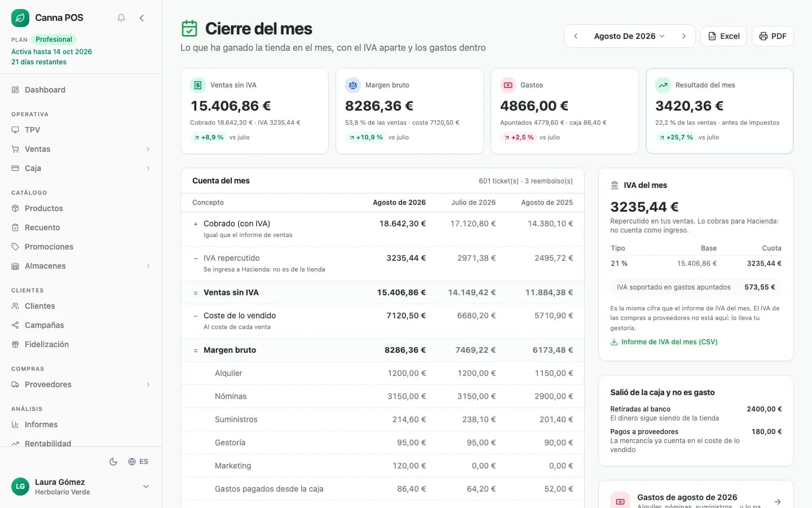812x508 pixels.
Task: Click the Retiradas al banco 2400,00 € amount
Action: (x=764, y=409)
